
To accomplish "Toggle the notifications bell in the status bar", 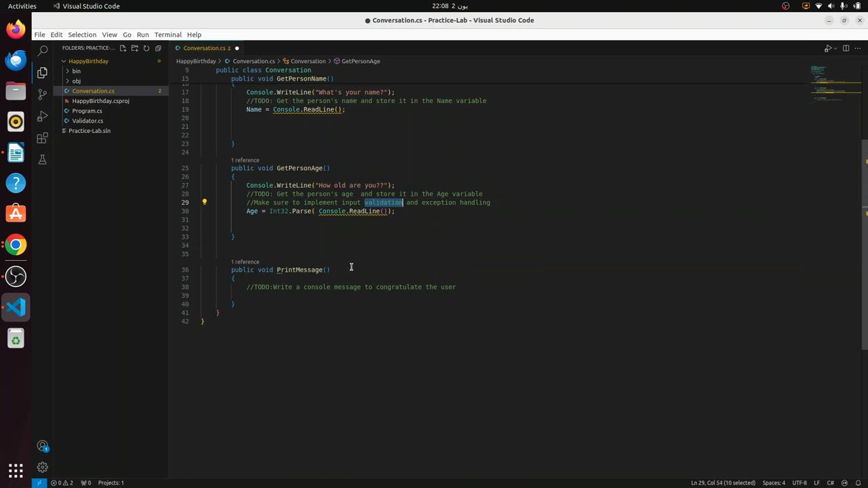I will [x=857, y=483].
